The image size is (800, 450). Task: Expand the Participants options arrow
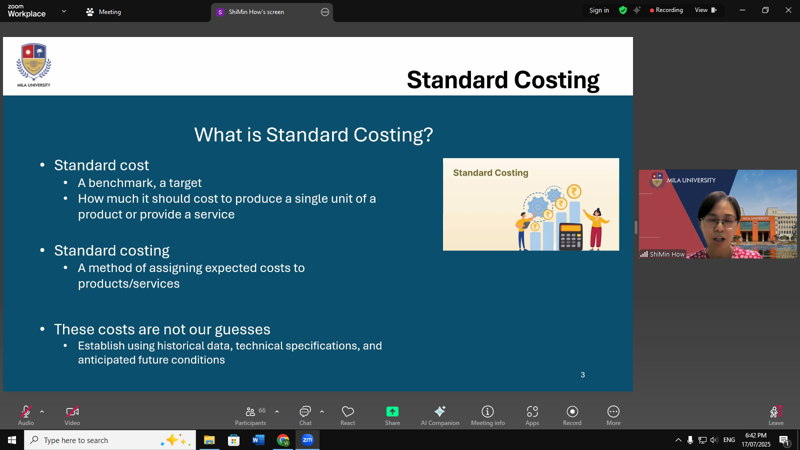click(x=277, y=411)
